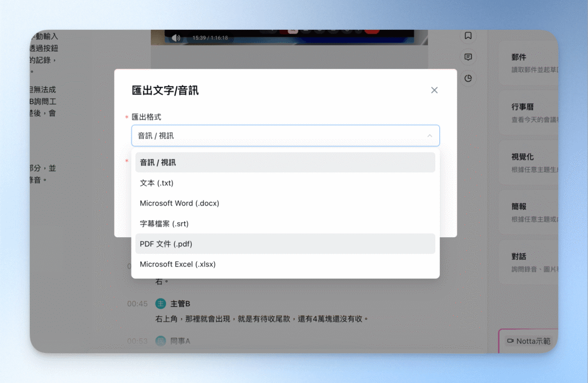Click the Notta示範 button
Viewport: 588px width, 383px height.
click(x=529, y=341)
